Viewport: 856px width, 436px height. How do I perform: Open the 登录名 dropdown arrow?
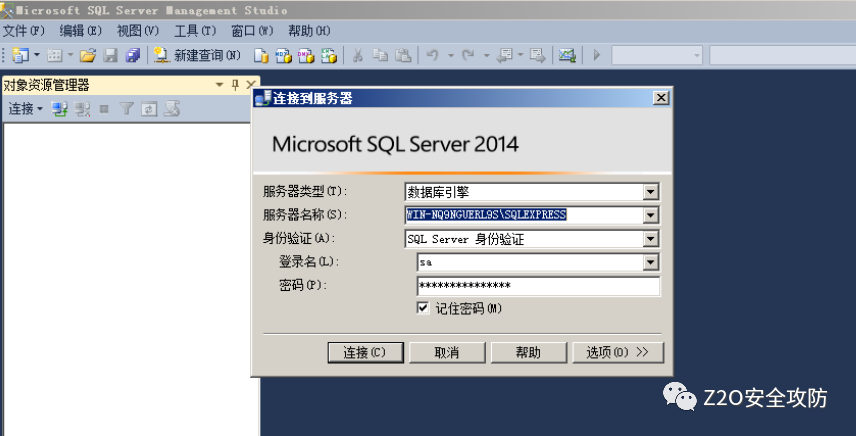650,262
